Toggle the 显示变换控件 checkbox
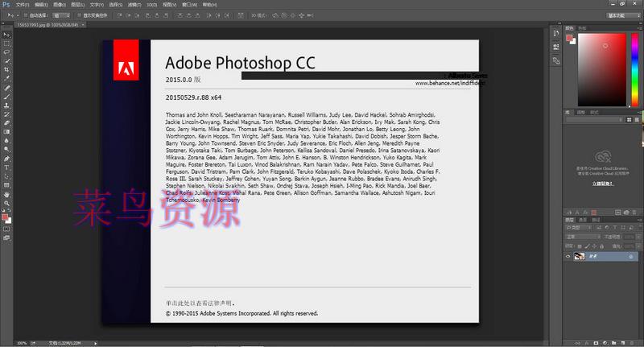644x347 pixels. pyautogui.click(x=79, y=15)
